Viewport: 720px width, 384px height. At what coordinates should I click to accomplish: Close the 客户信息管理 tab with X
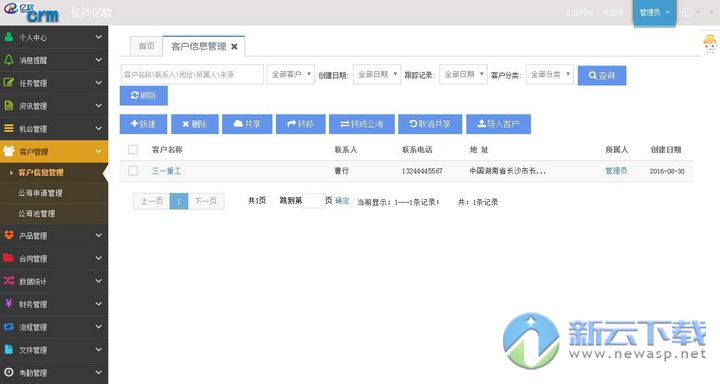[234, 46]
